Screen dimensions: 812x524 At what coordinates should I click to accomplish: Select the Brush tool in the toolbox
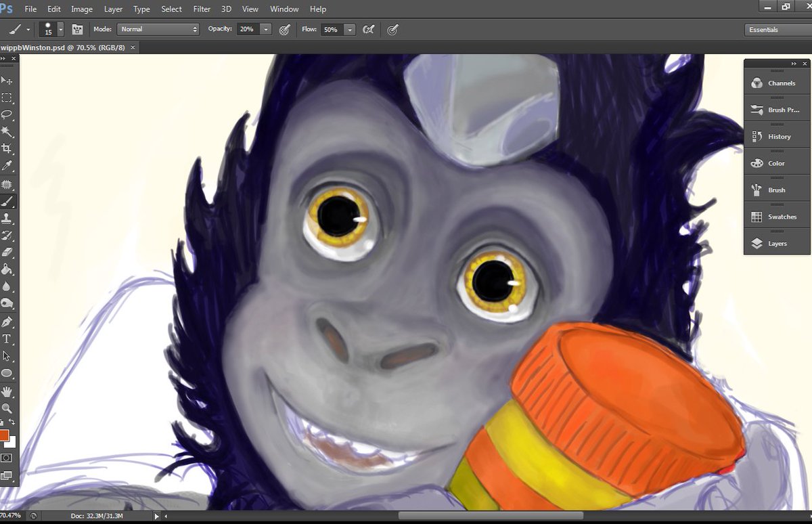pyautogui.click(x=7, y=201)
